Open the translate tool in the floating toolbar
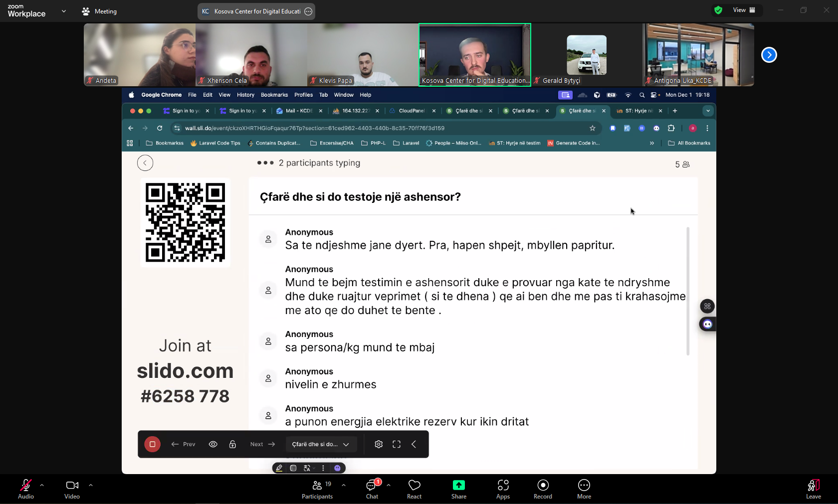The width and height of the screenshot is (838, 504). pos(307,468)
